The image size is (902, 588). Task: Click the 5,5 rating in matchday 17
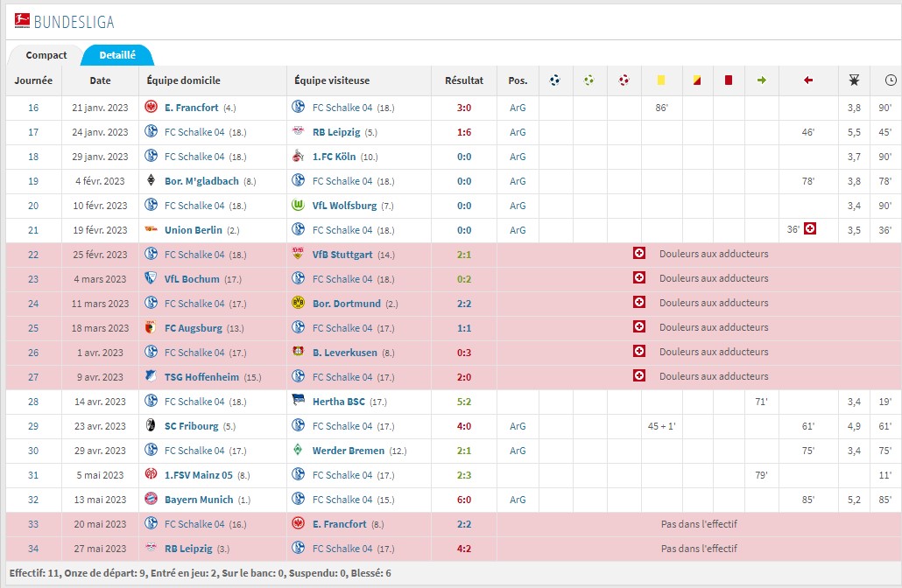[854, 132]
